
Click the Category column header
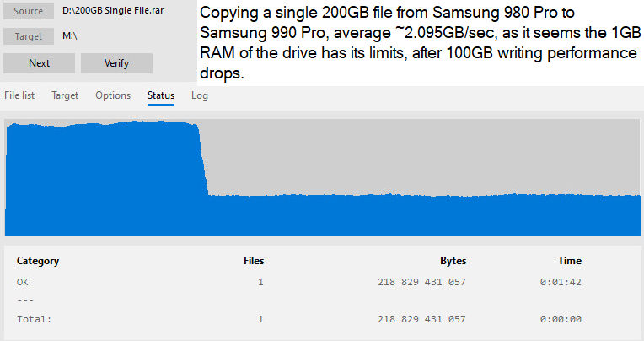pos(38,261)
